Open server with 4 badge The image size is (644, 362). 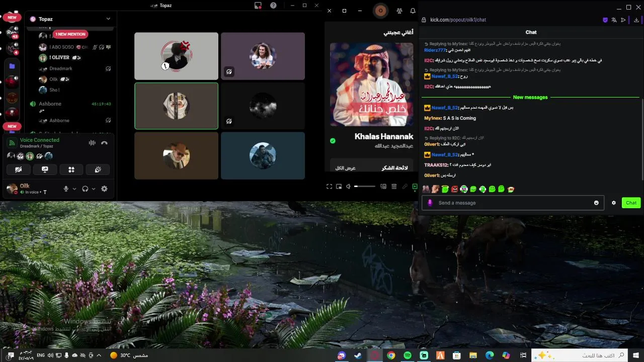pyautogui.click(x=12, y=49)
